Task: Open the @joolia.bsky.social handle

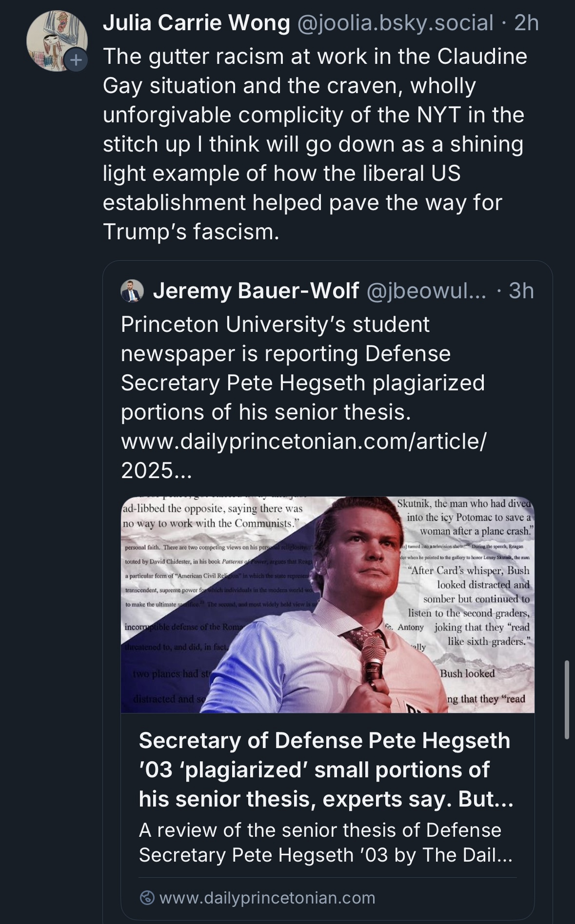Action: (395, 23)
